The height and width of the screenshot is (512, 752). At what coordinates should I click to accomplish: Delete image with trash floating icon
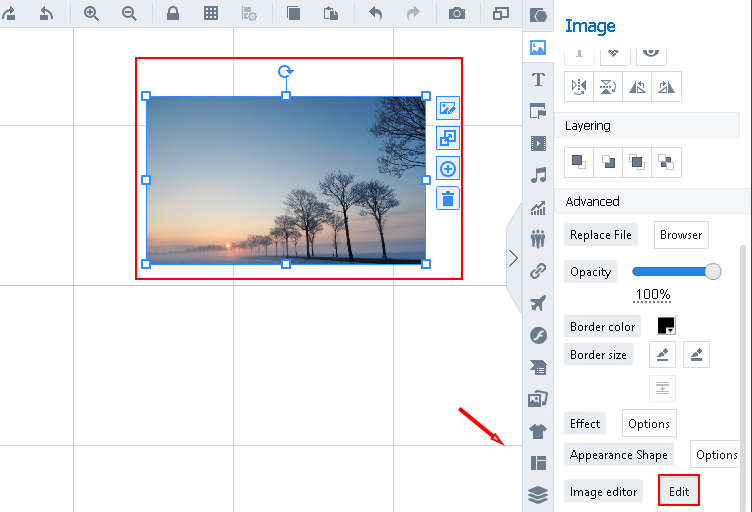pos(447,198)
